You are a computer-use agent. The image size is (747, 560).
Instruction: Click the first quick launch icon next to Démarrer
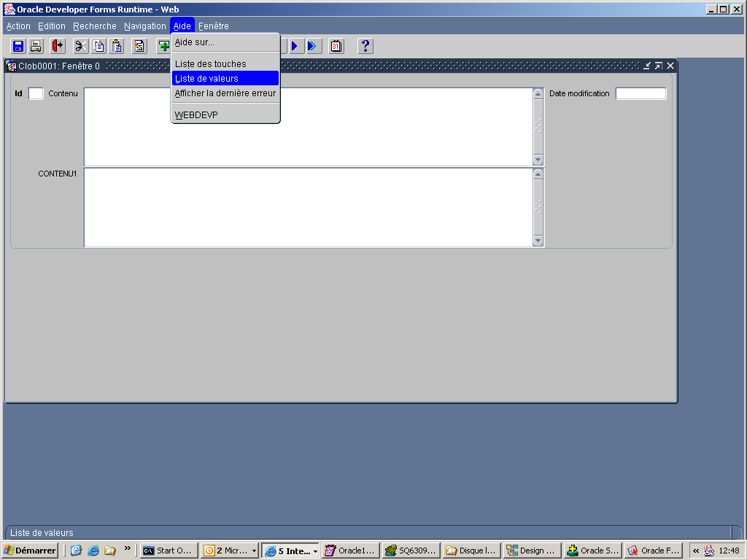76,551
